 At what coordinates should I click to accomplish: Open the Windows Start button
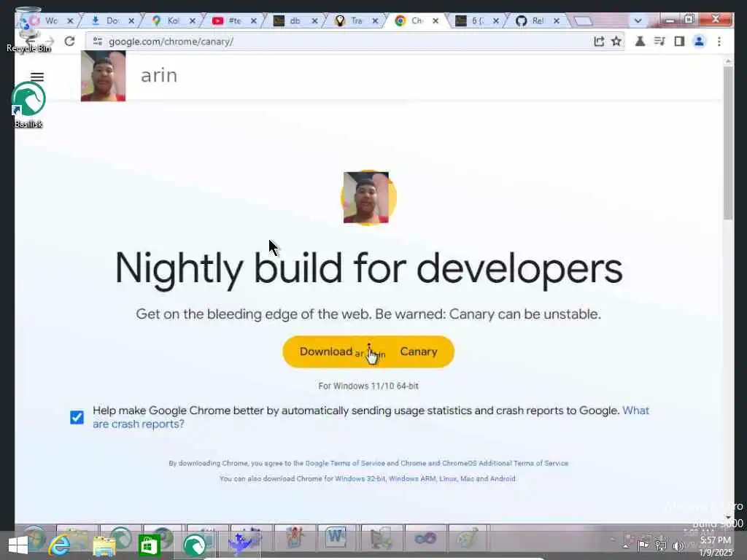coord(18,545)
